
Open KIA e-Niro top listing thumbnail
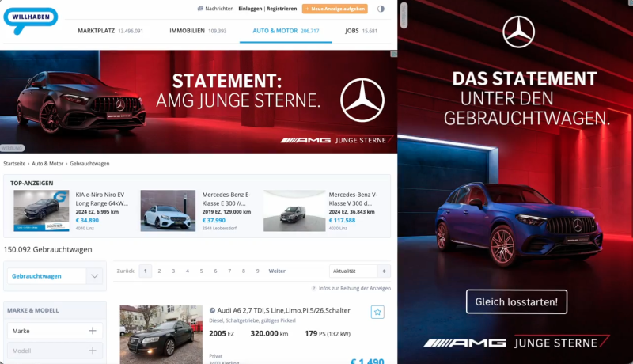coord(41,210)
